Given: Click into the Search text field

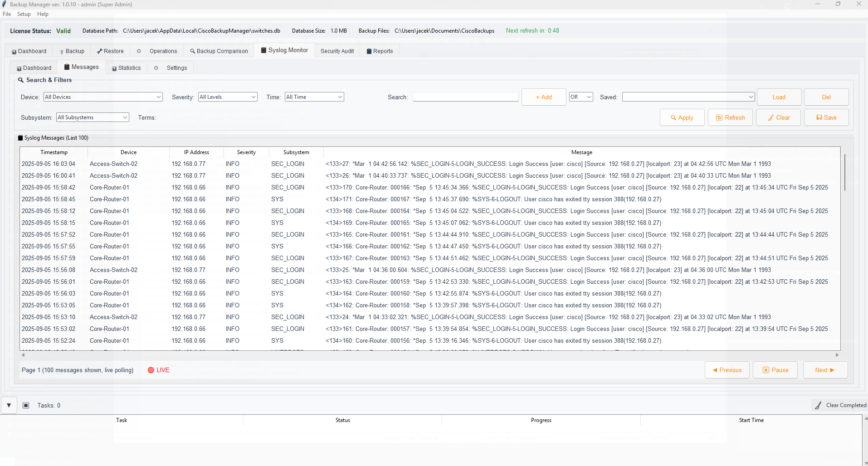Looking at the screenshot, I should [465, 97].
